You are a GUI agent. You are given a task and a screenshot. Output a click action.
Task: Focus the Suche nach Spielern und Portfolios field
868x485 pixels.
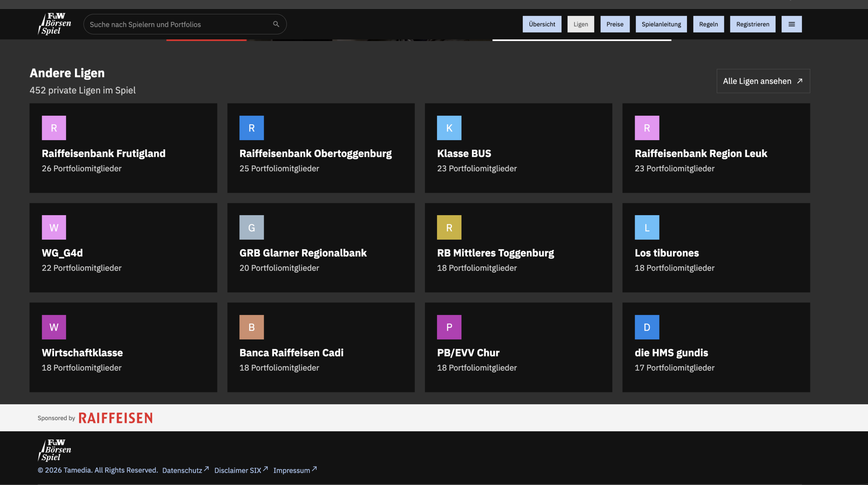point(185,24)
